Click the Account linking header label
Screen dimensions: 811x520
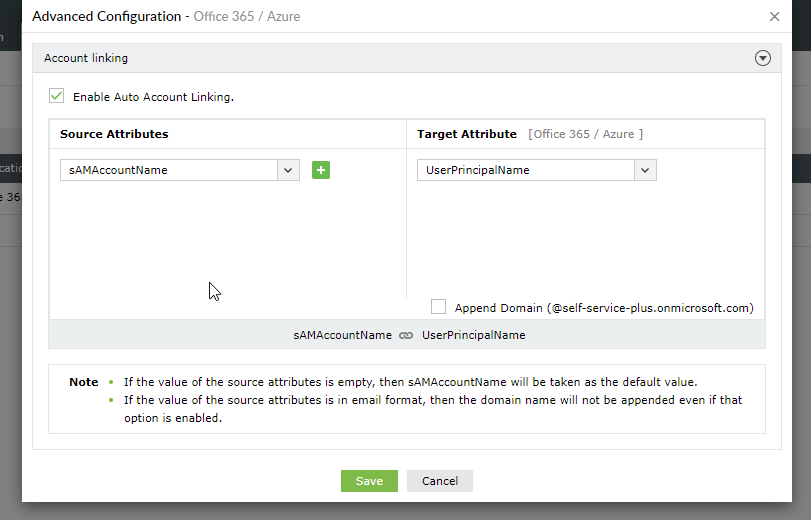pyautogui.click(x=86, y=58)
